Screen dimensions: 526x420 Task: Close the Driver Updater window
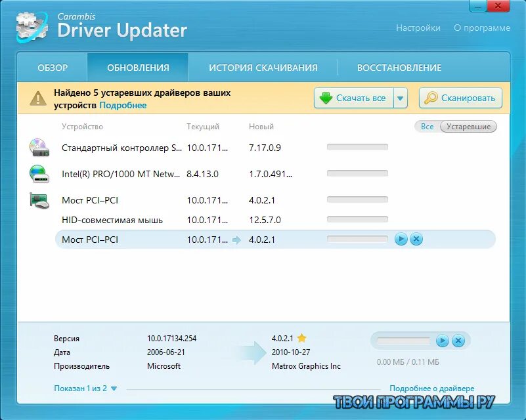pos(498,6)
